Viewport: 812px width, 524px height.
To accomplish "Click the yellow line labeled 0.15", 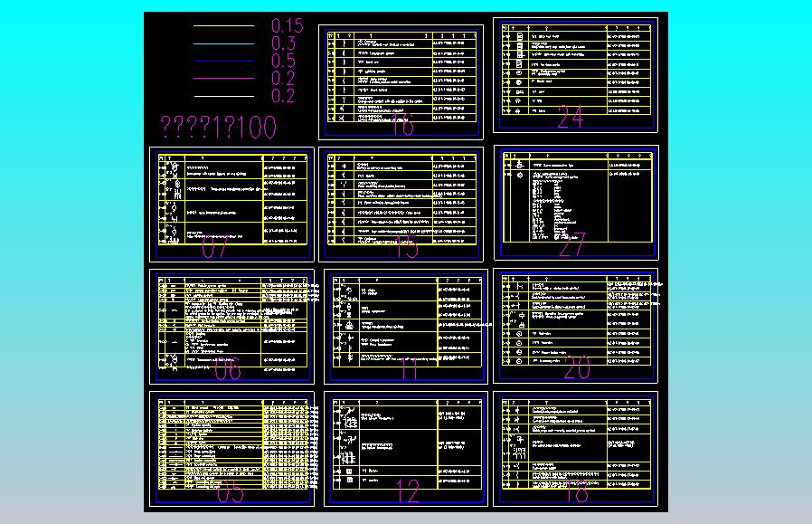I will coord(223,25).
